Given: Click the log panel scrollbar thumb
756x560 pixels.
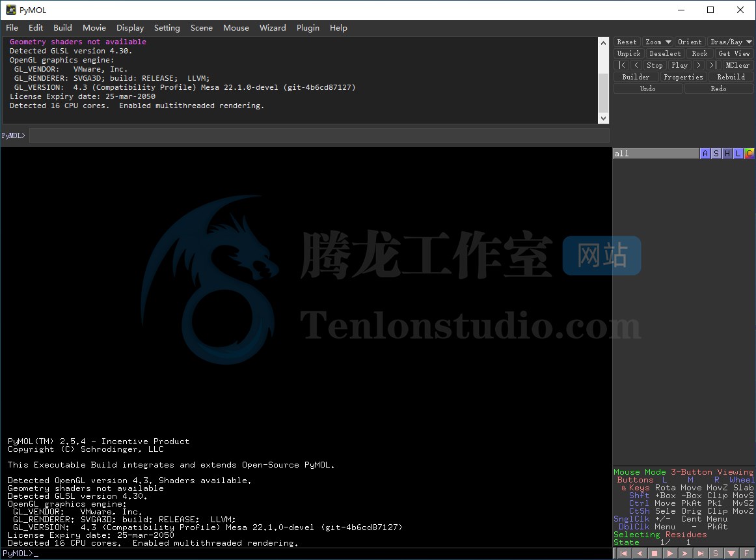Looking at the screenshot, I should [603, 92].
